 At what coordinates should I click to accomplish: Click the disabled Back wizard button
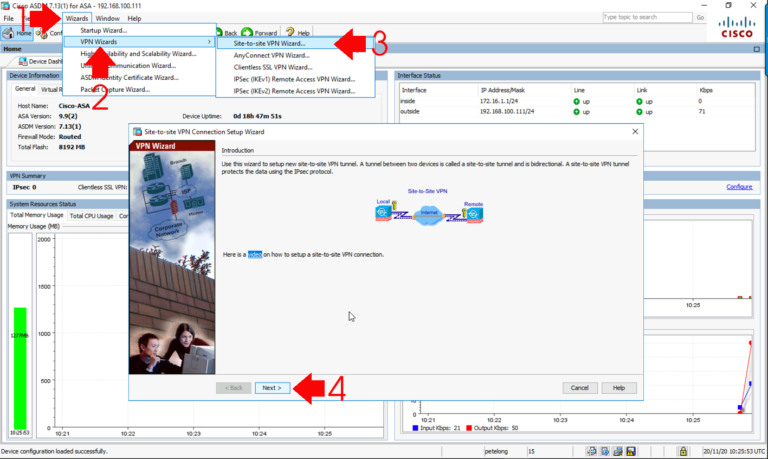coord(234,387)
